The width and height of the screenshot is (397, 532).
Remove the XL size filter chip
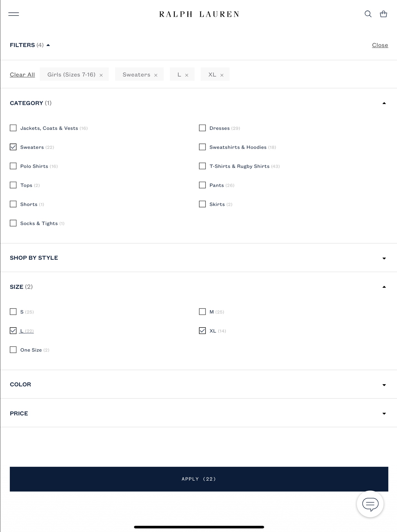pyautogui.click(x=222, y=75)
